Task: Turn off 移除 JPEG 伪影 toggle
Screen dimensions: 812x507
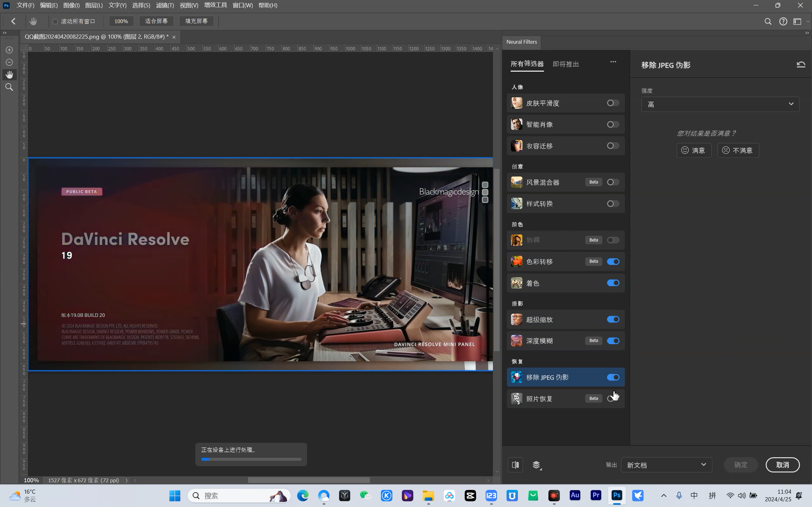Action: (x=613, y=377)
